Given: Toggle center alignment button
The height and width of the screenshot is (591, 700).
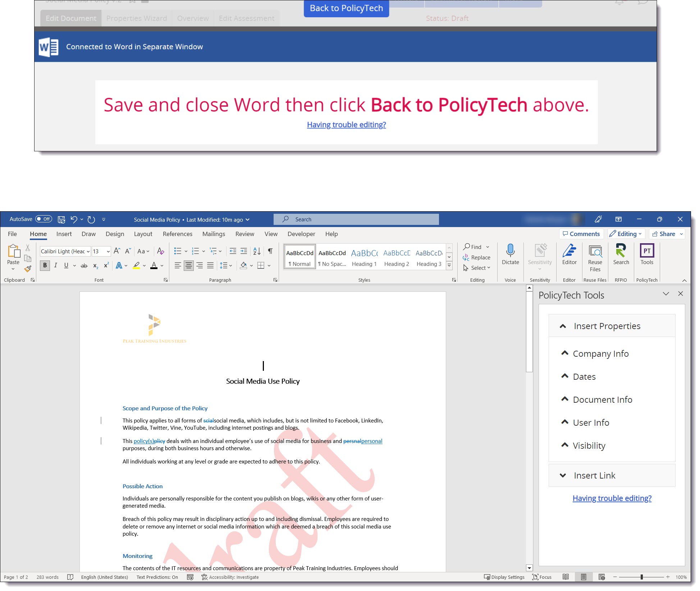Looking at the screenshot, I should [x=188, y=266].
